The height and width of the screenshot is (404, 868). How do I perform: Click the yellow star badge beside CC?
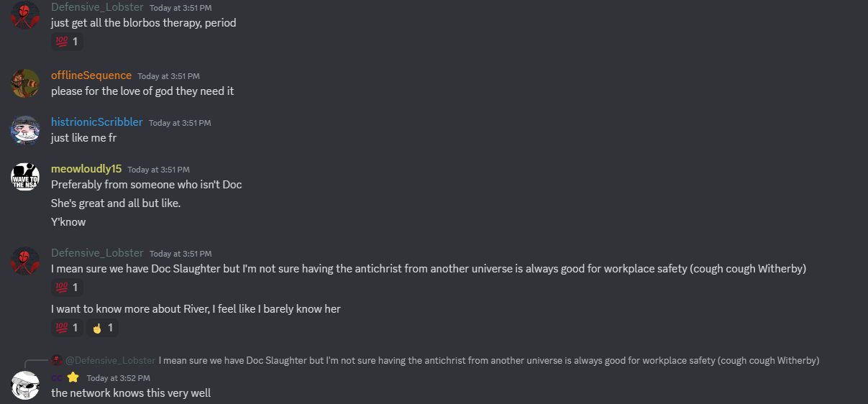(73, 377)
